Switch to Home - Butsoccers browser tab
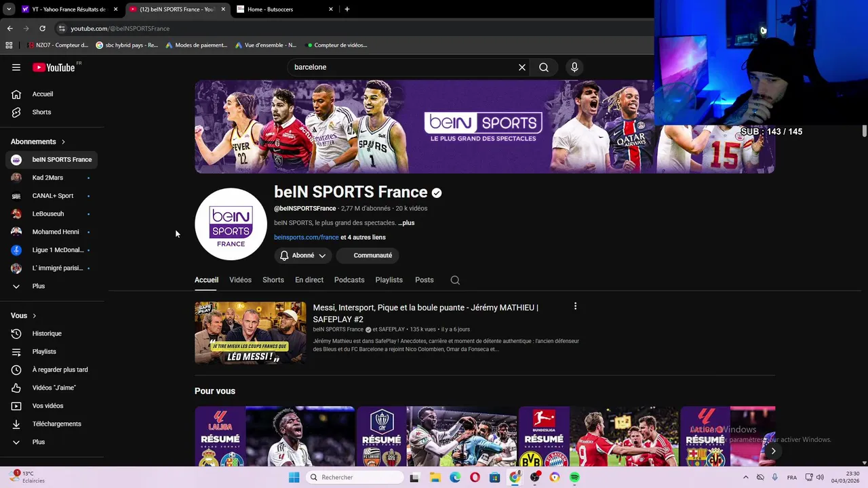Screen dimensions: 868x488 285,9
